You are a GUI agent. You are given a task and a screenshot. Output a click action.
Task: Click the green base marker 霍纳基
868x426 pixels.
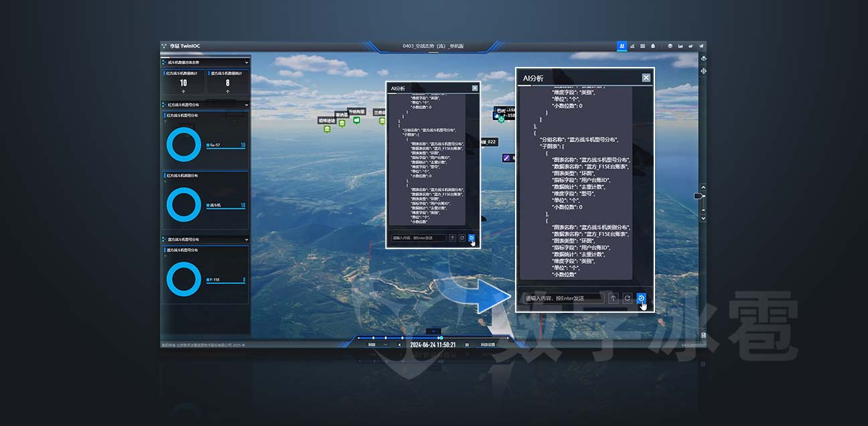[x=342, y=123]
